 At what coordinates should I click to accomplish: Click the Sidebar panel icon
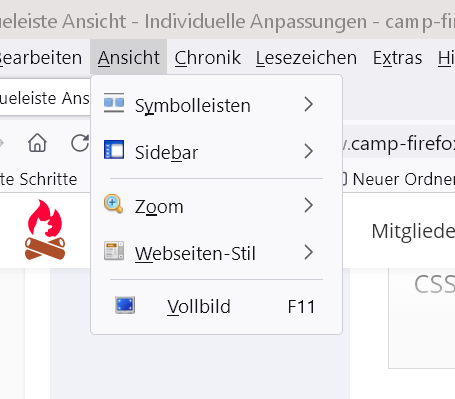114,150
